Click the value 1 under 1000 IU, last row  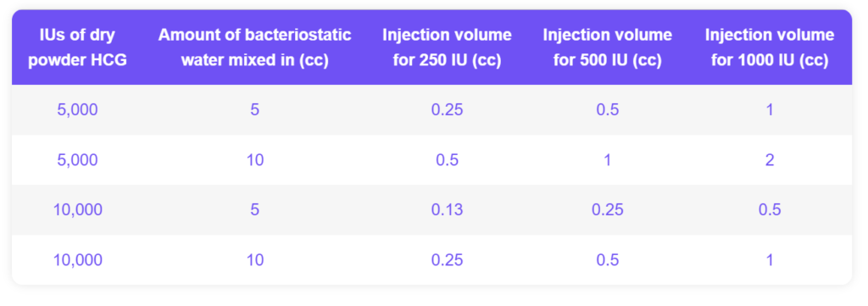tap(770, 259)
